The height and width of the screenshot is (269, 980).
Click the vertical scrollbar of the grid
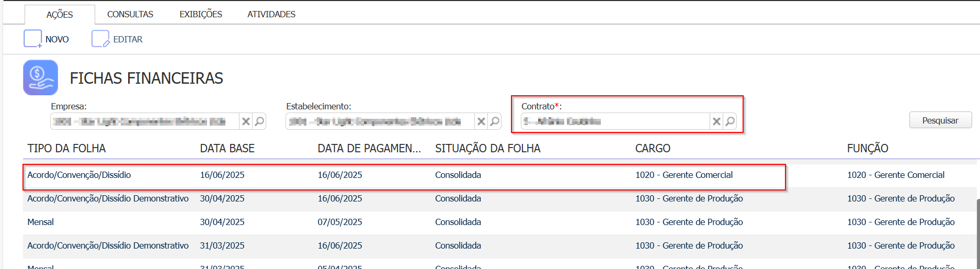click(x=977, y=230)
